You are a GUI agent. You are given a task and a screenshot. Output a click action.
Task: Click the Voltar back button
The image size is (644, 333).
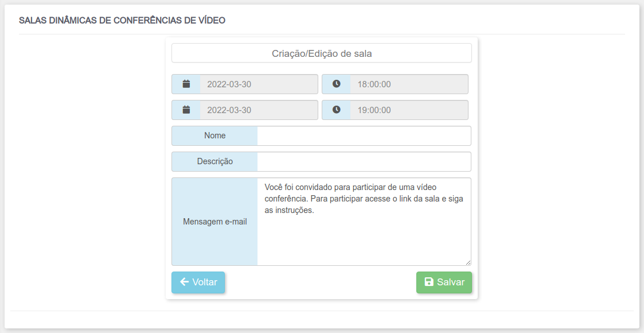[198, 282]
